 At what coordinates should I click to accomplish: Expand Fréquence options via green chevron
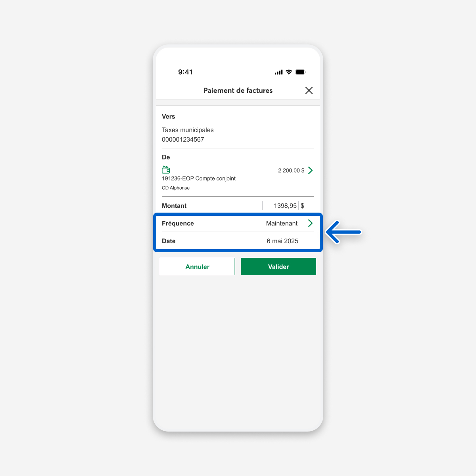pos(310,223)
